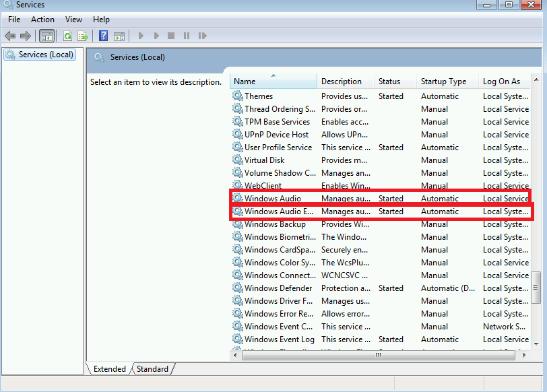Select the Windows Audio E... service

coord(381,211)
